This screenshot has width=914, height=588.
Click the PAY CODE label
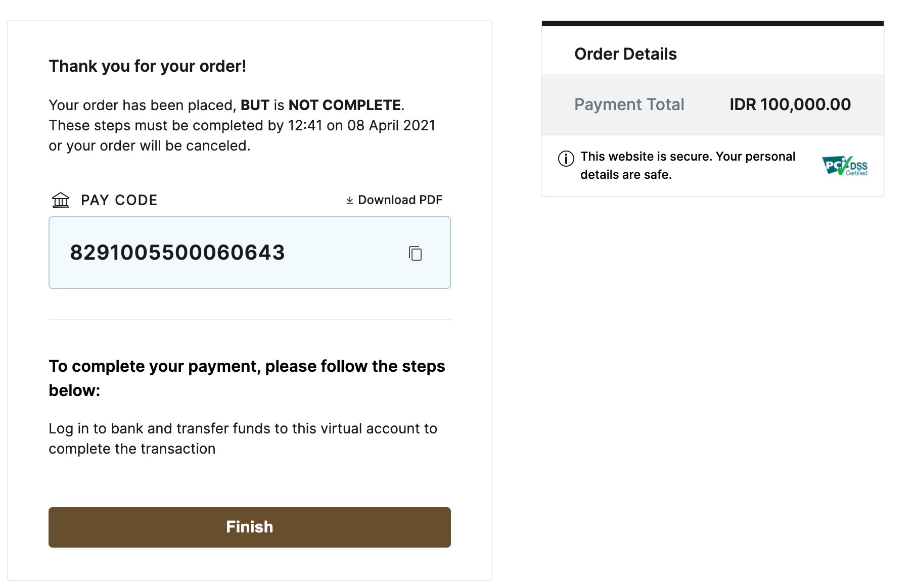click(x=119, y=200)
